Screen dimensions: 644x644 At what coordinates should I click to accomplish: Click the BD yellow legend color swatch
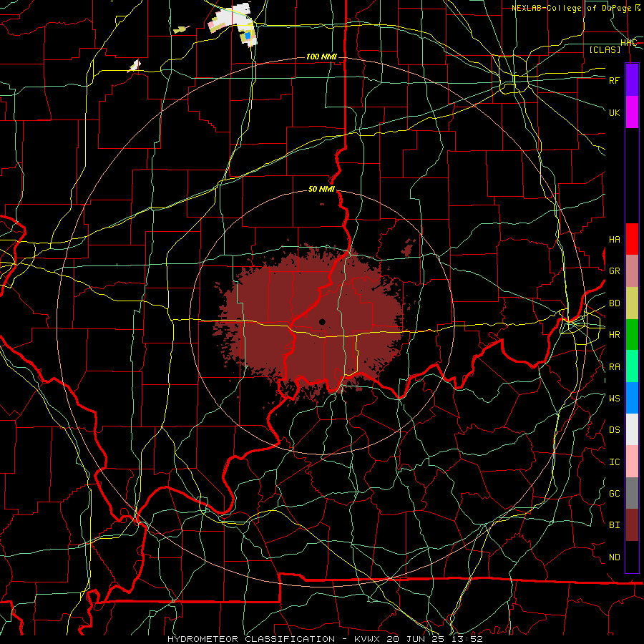632,303
